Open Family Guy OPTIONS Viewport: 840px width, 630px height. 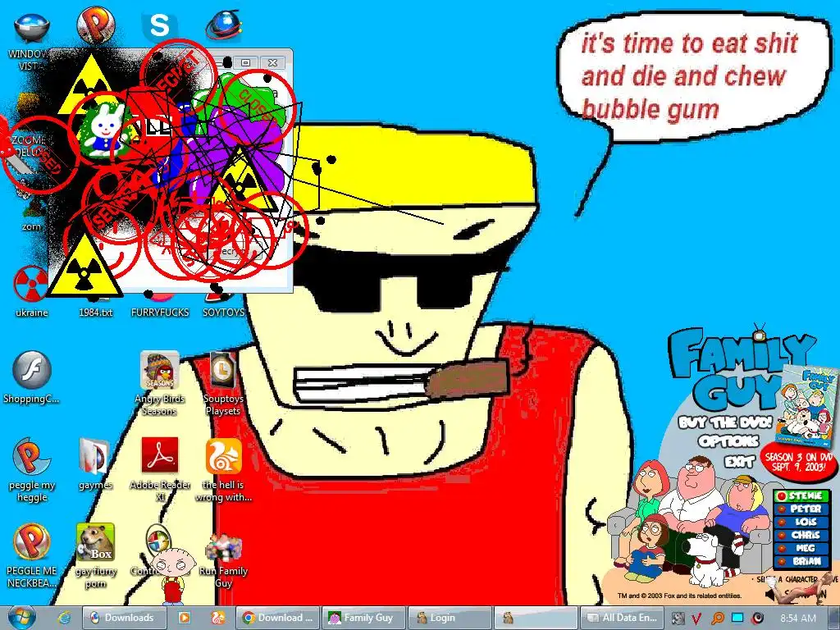(729, 441)
